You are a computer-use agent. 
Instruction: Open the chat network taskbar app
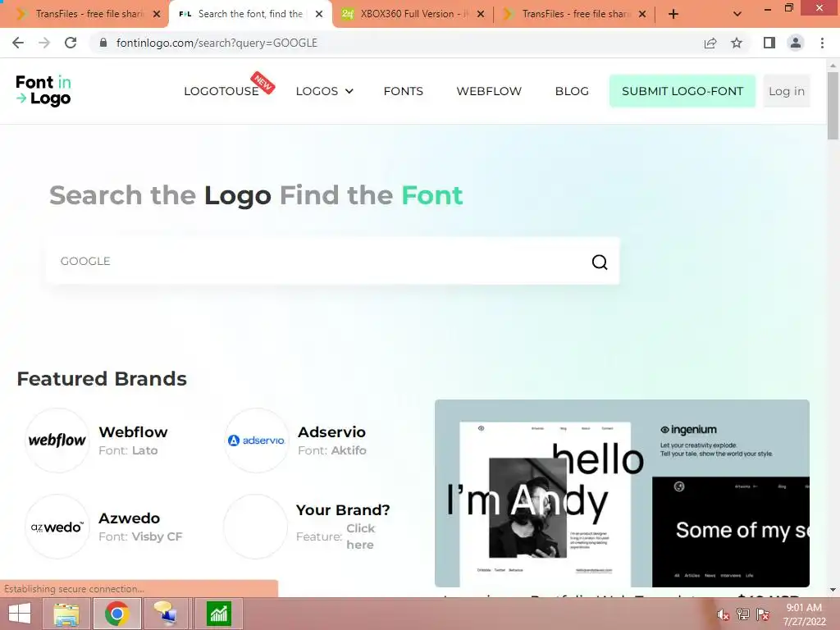pyautogui.click(x=166, y=614)
